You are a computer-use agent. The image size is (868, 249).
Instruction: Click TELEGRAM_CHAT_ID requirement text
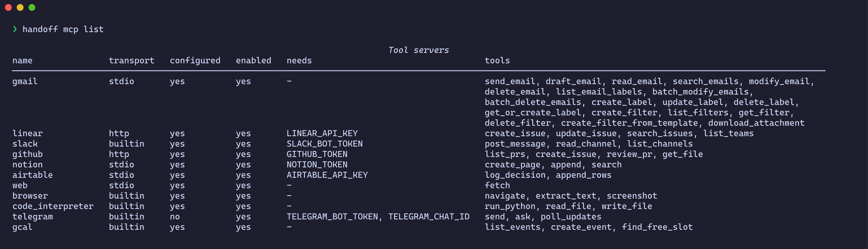[x=429, y=217]
